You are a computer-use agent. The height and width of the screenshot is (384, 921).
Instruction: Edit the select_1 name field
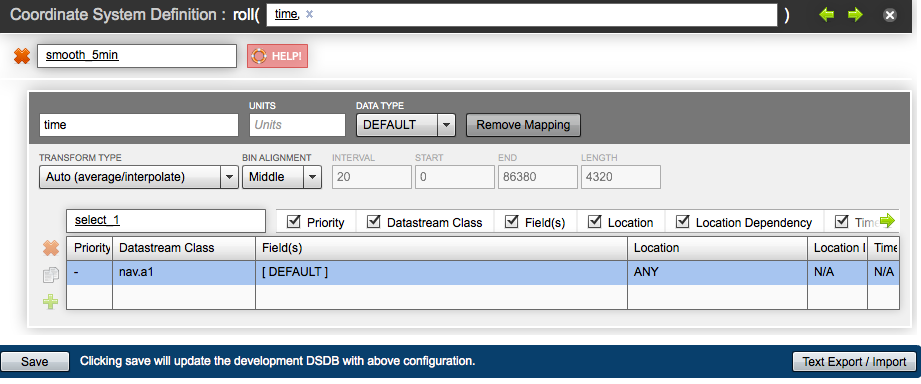pos(166,220)
